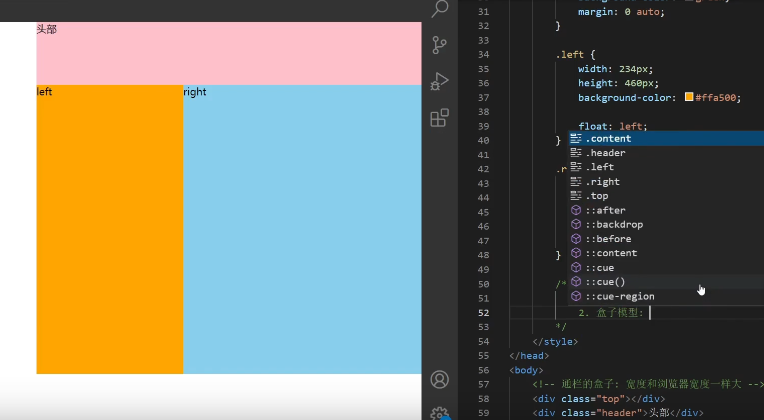The width and height of the screenshot is (764, 420).
Task: Click the '2. 盒子模型:' comment line
Action: coord(611,313)
